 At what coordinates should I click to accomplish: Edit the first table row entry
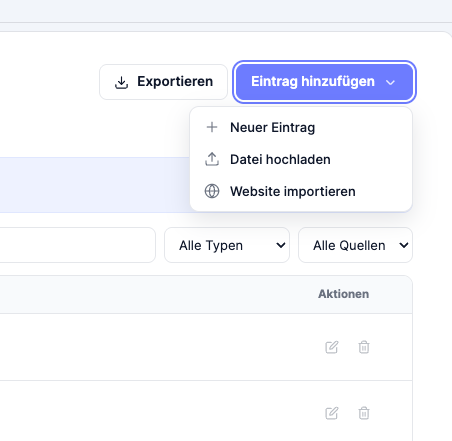pos(332,347)
